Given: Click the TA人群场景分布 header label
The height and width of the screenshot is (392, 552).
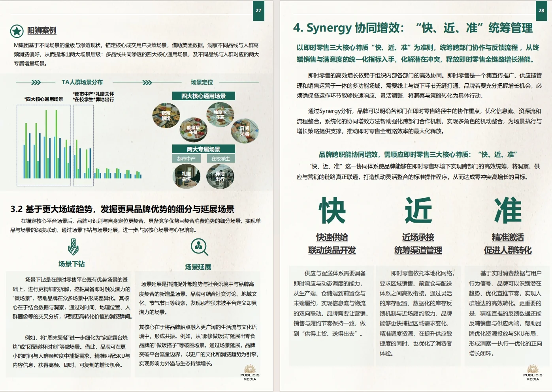Looking at the screenshot, I should point(82,82).
